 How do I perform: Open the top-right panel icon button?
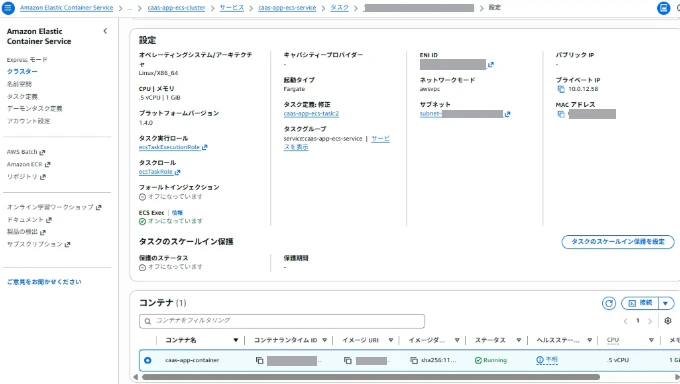[x=663, y=8]
